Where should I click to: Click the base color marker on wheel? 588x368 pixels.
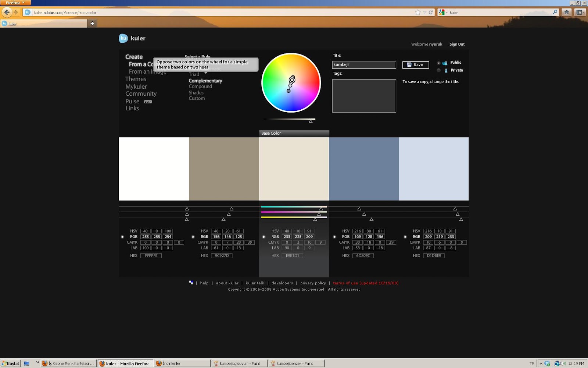tap(292, 80)
